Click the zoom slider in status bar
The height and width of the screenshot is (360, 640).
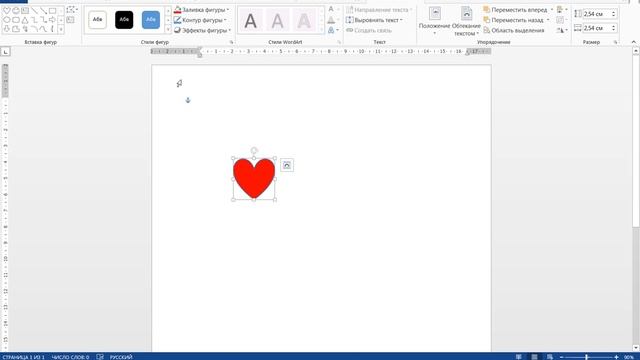pos(589,357)
